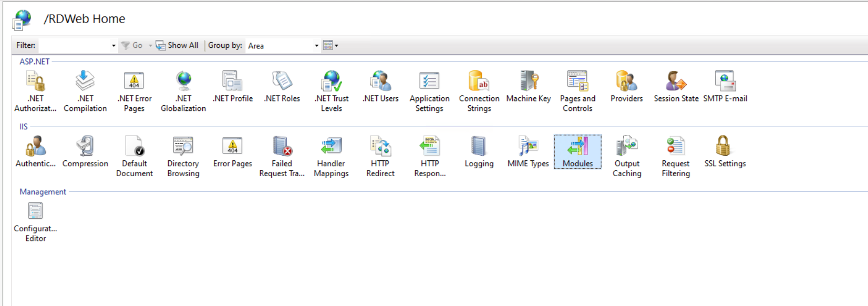
Task: Open SMTP E-mail feature
Action: 725,87
